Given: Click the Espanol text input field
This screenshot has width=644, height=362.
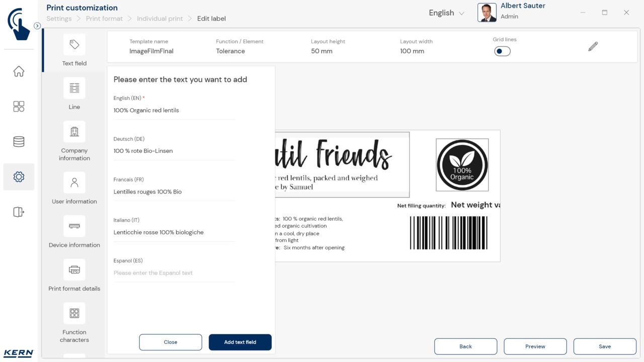Looking at the screenshot, I should tap(174, 273).
